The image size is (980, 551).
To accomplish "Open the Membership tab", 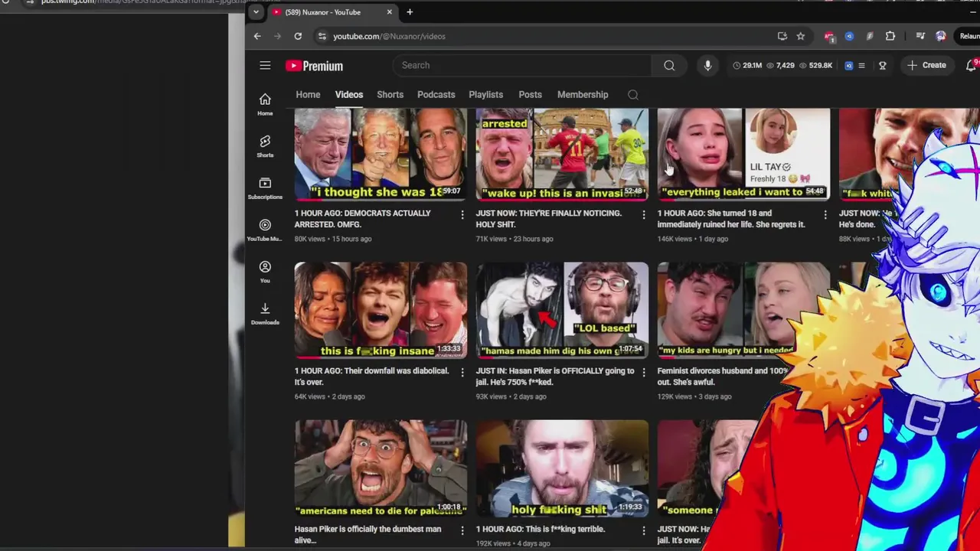I will click(x=583, y=95).
